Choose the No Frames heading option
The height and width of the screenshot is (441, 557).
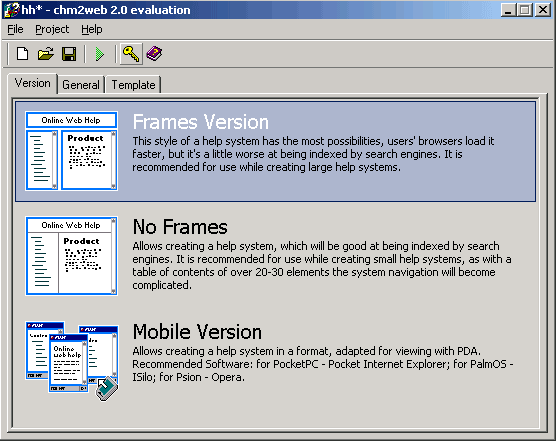pyautogui.click(x=180, y=227)
